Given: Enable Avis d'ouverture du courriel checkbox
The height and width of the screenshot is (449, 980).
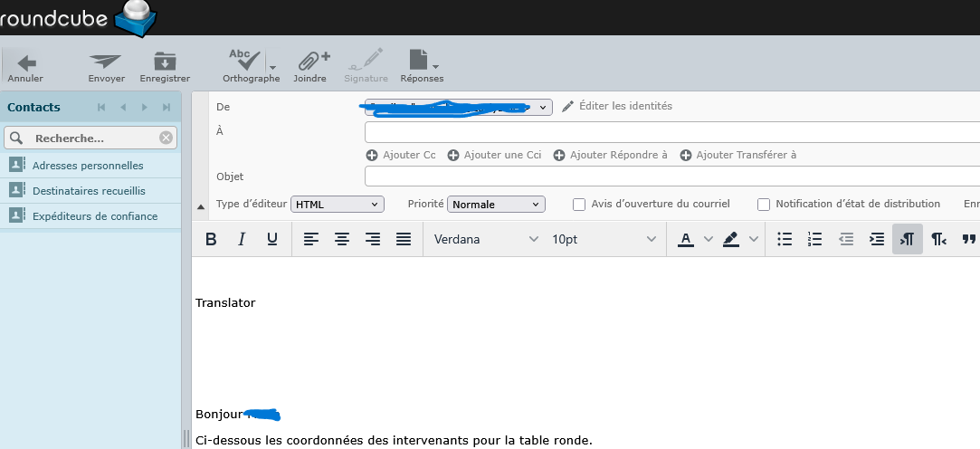Looking at the screenshot, I should [x=579, y=205].
